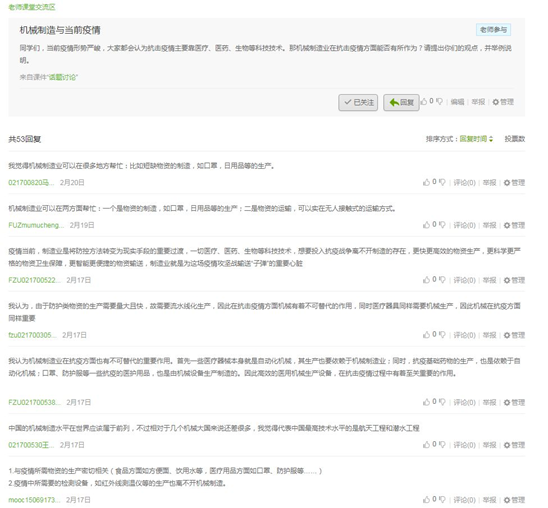Sort replies by 回复时间 dropdown arrow

pyautogui.click(x=491, y=139)
